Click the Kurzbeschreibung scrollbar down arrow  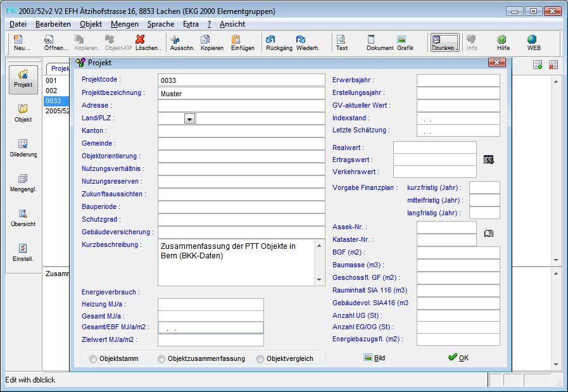319,279
